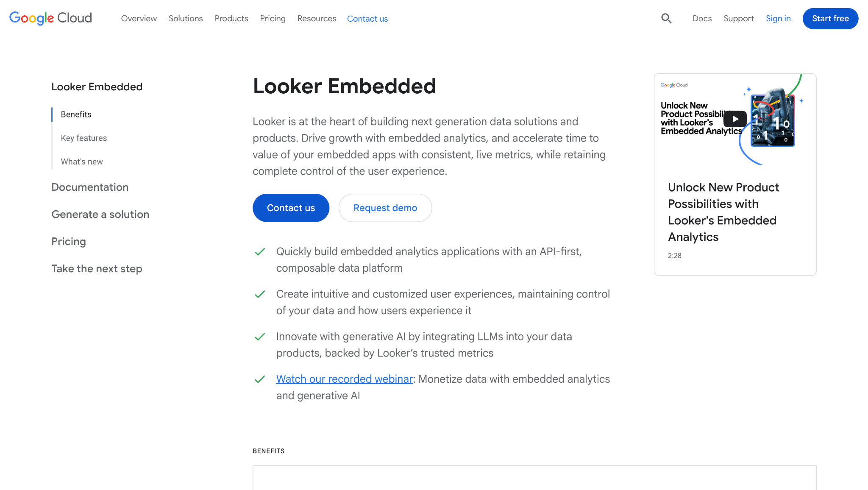
Task: Click the Start free button
Action: (830, 18)
